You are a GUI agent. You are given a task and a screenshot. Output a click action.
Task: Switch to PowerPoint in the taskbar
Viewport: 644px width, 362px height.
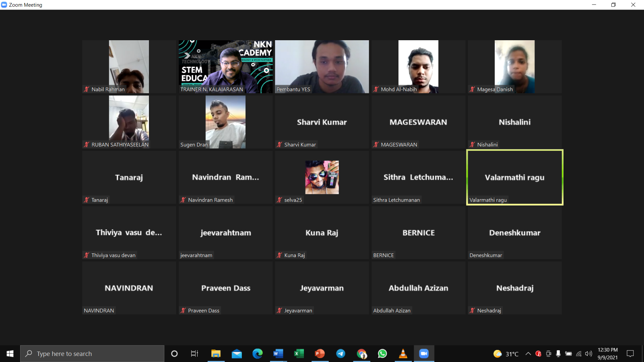(320, 354)
